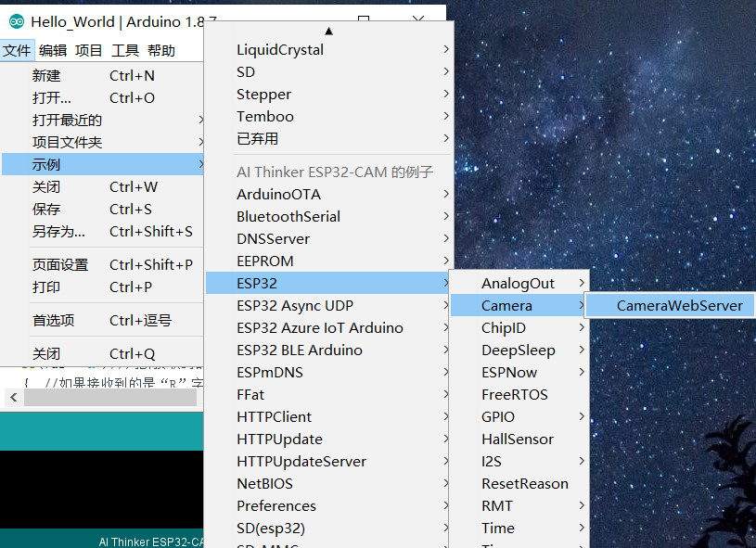Expand 打开最近的 submenu
Viewport: 756px width, 548px height.
point(102,120)
